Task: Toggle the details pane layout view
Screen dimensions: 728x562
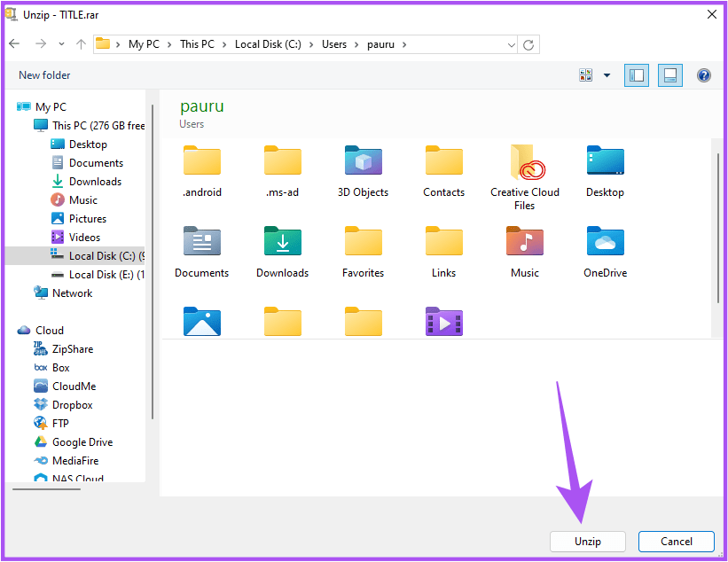Action: point(669,75)
